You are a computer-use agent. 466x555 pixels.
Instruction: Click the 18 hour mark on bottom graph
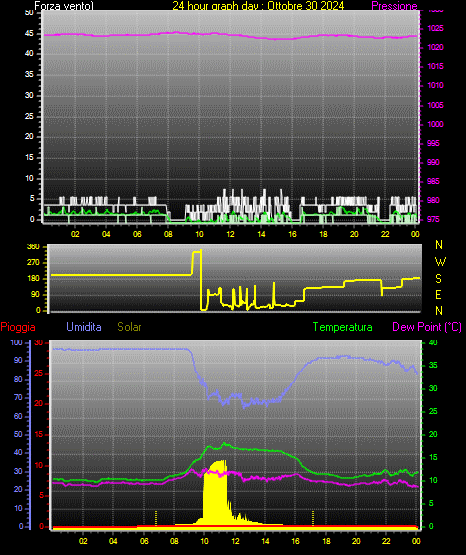pyautogui.click(x=326, y=541)
